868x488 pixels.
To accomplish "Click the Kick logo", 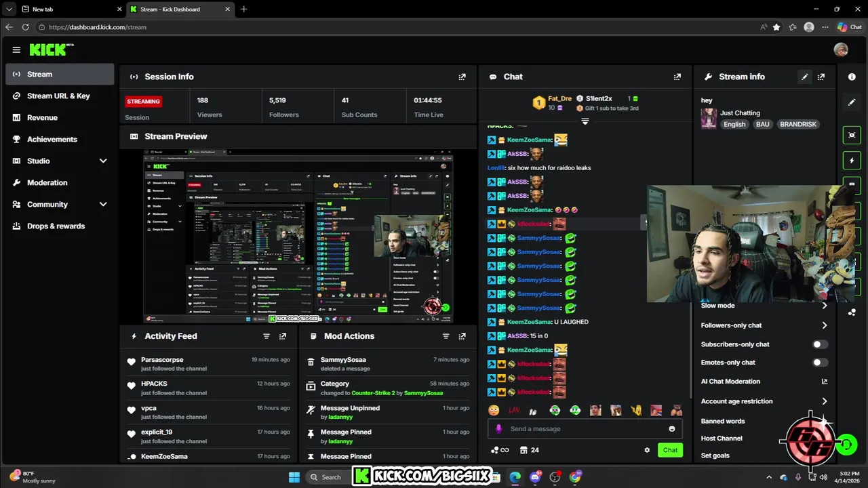I will click(52, 49).
